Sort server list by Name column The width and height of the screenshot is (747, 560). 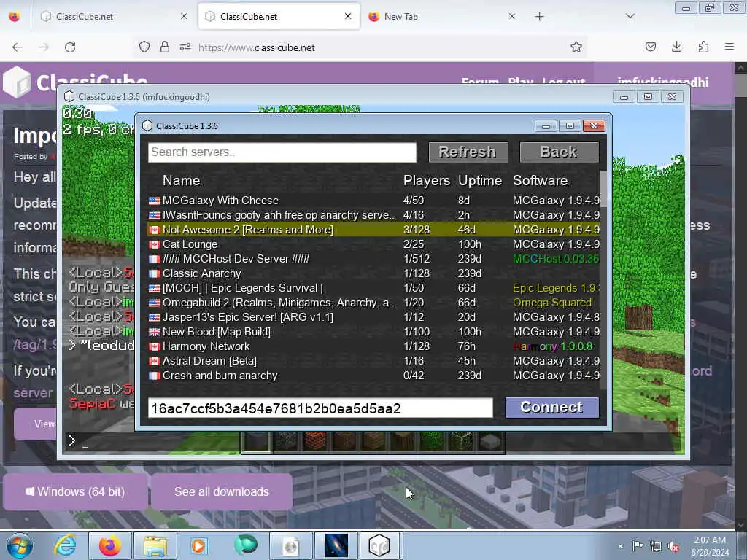coord(181,181)
